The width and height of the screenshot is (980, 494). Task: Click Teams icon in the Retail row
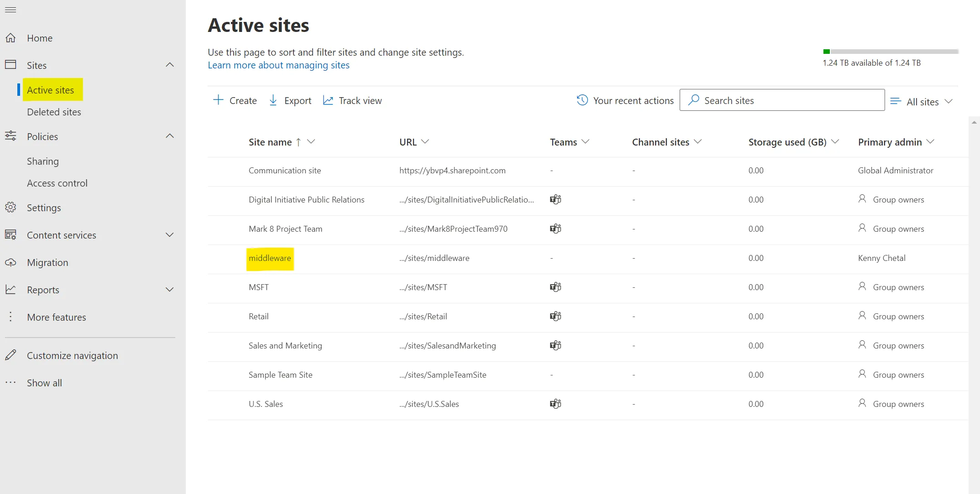tap(556, 316)
